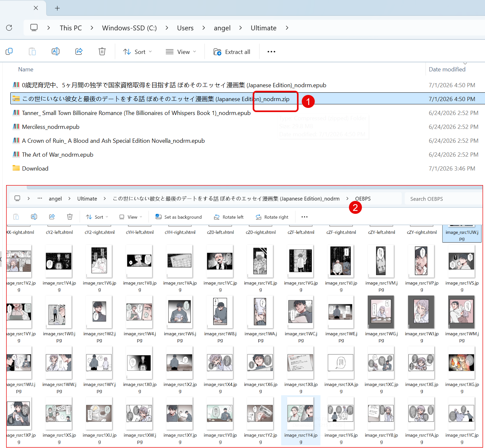Select This PC in the breadcrumb
485x448 pixels.
(x=71, y=28)
